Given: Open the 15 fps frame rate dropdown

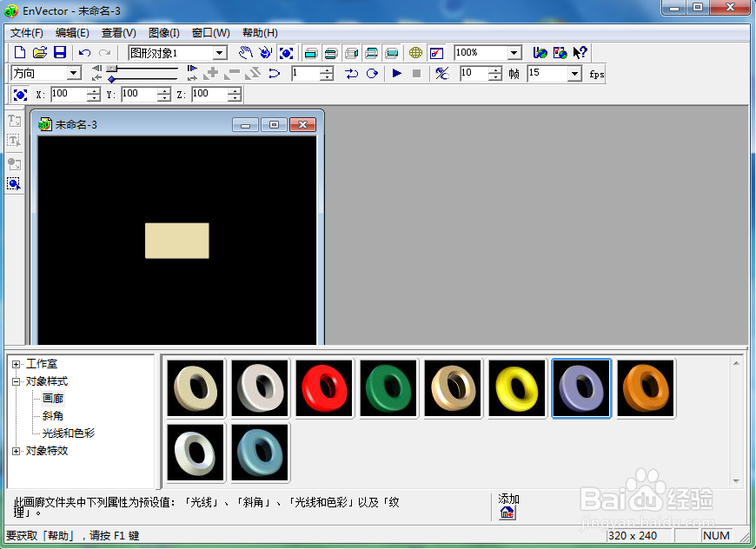Looking at the screenshot, I should (574, 74).
